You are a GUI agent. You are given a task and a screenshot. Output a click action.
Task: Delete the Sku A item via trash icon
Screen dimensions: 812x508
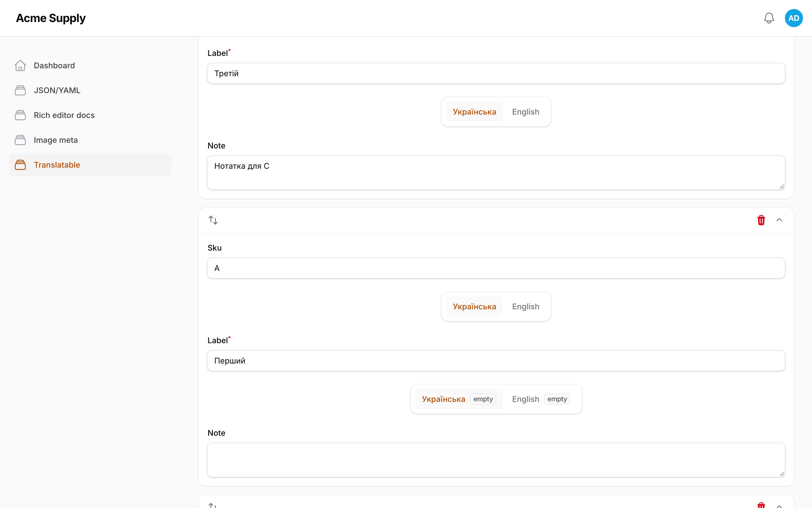click(761, 220)
